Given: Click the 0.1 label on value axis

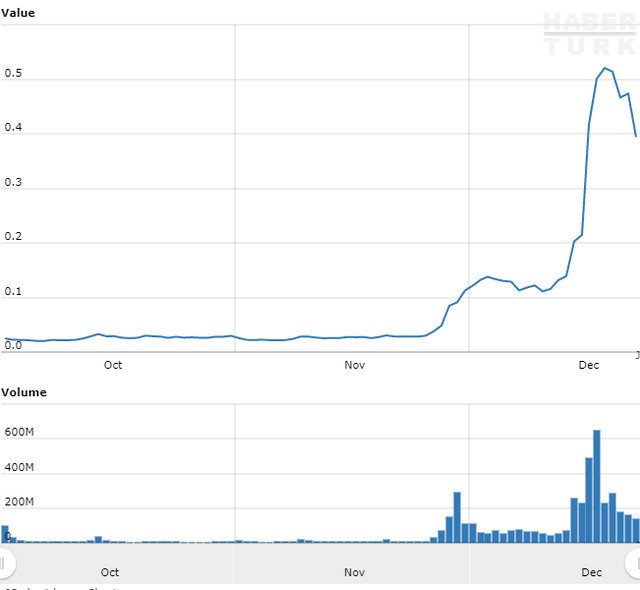Looking at the screenshot, I should click(13, 292).
